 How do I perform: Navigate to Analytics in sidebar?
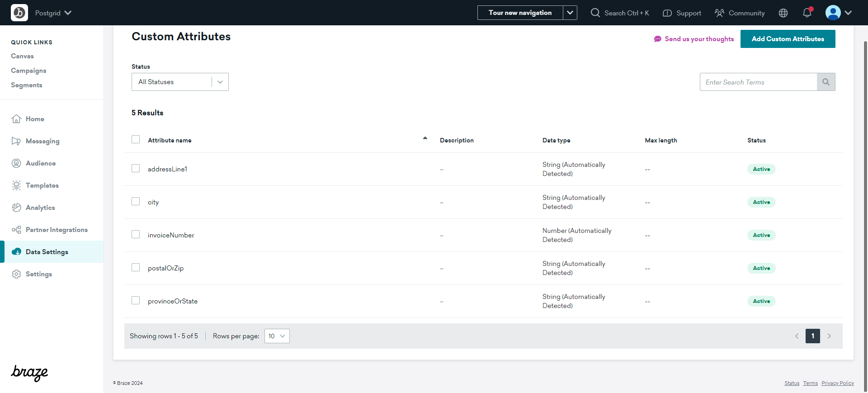click(x=40, y=208)
